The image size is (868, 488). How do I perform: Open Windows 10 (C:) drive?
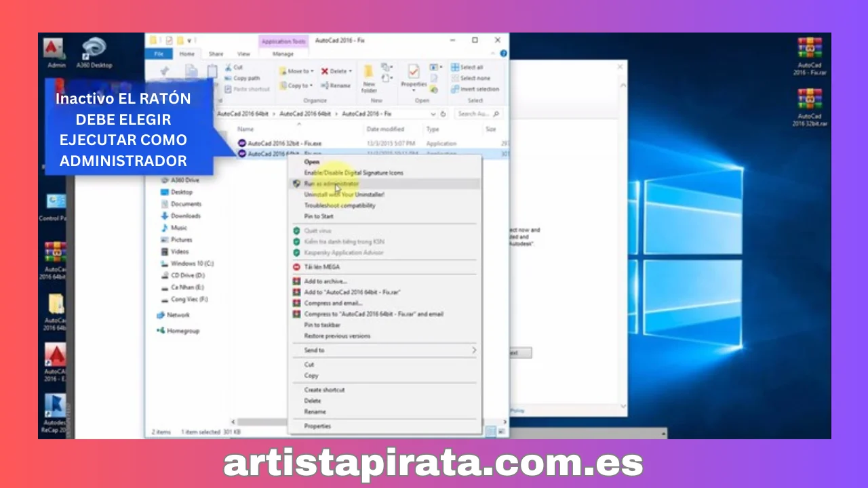tap(186, 263)
